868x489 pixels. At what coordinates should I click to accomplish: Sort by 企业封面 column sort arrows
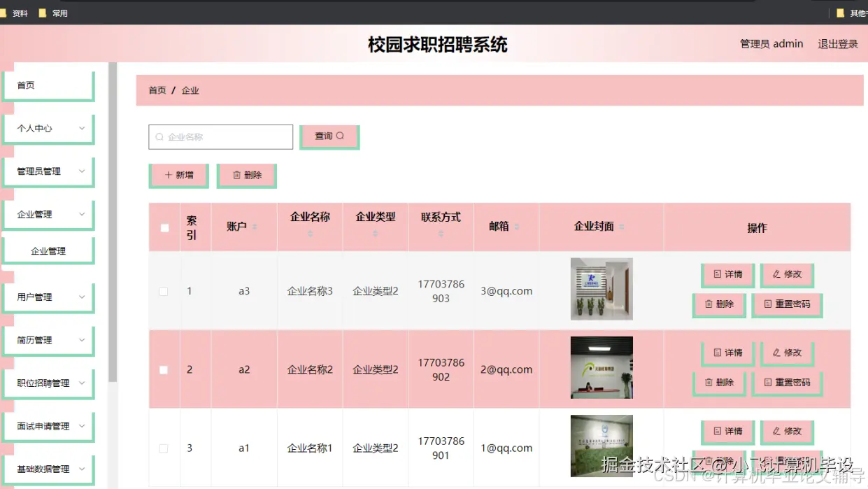[x=621, y=227]
